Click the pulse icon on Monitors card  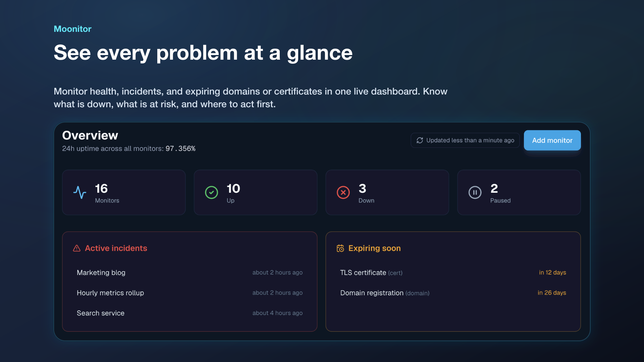click(80, 192)
